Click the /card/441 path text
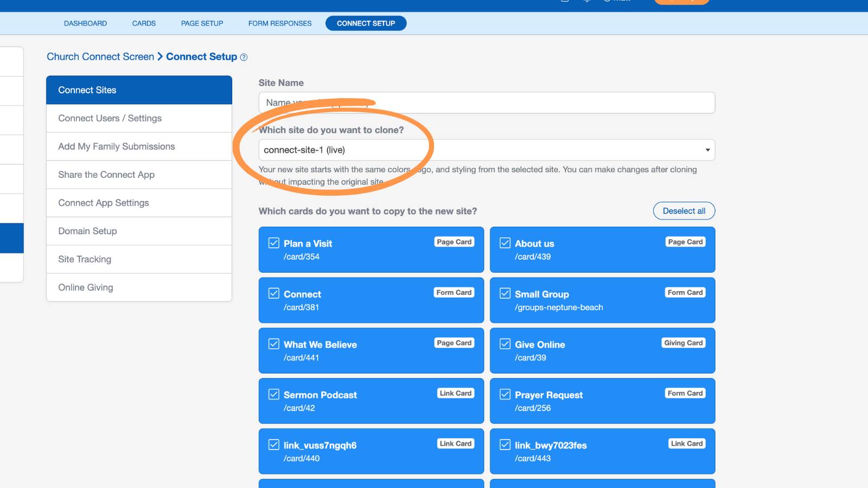The image size is (868, 488). click(301, 357)
